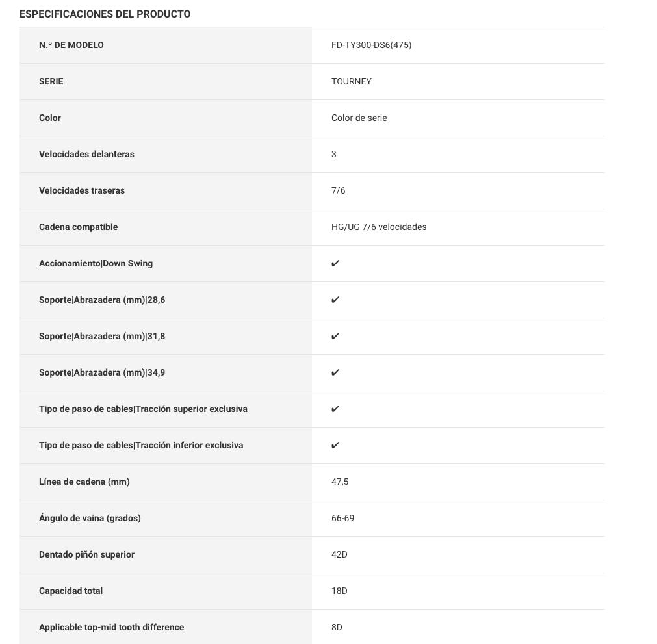Image resolution: width=657 pixels, height=644 pixels.
Task: Click the checkmark for 34,9 mm clamp
Action: pyautogui.click(x=335, y=372)
